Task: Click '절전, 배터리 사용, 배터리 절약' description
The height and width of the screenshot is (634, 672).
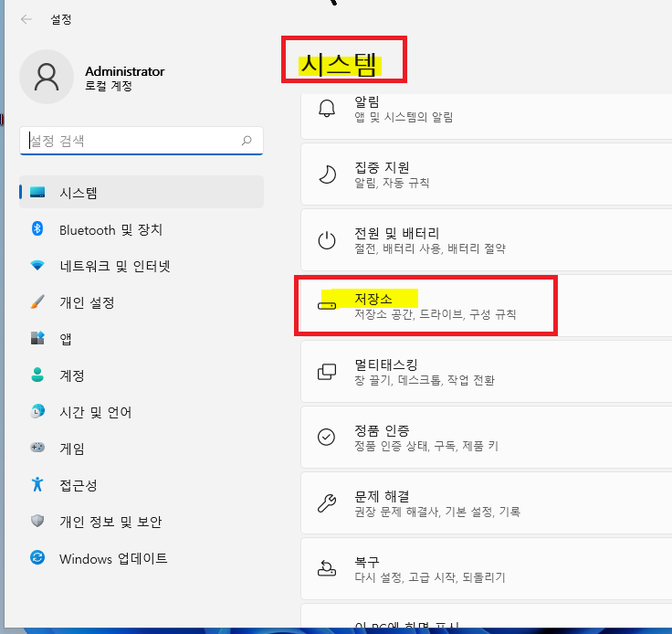Action: pos(430,248)
